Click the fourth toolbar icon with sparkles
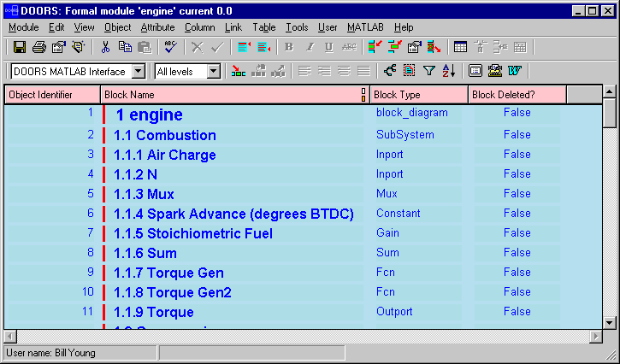The image size is (620, 364). tap(79, 48)
